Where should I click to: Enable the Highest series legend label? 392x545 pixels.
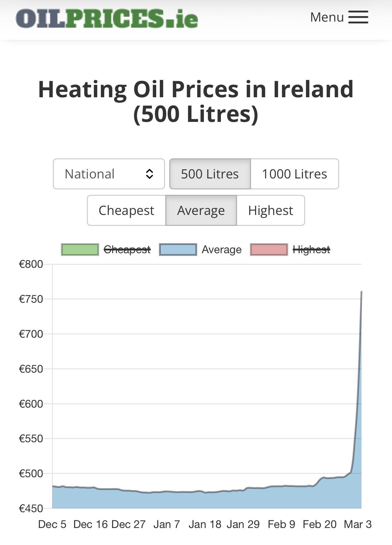coord(311,250)
